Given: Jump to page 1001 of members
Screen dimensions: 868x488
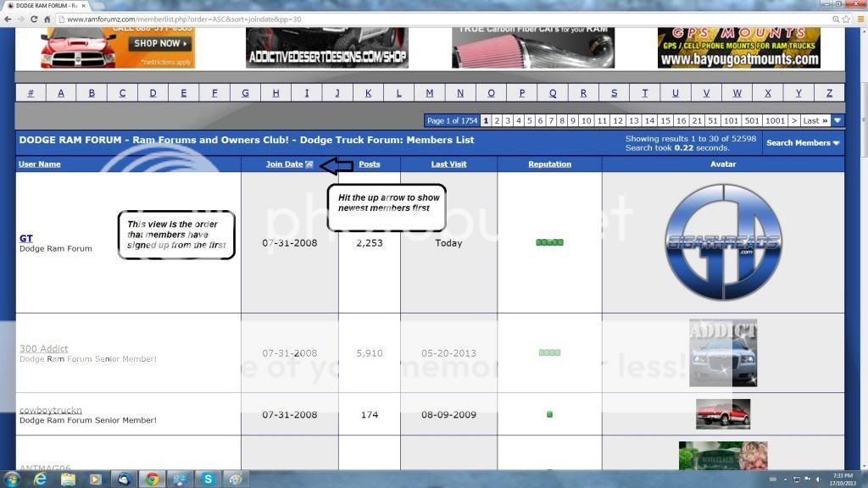Looking at the screenshot, I should [775, 120].
